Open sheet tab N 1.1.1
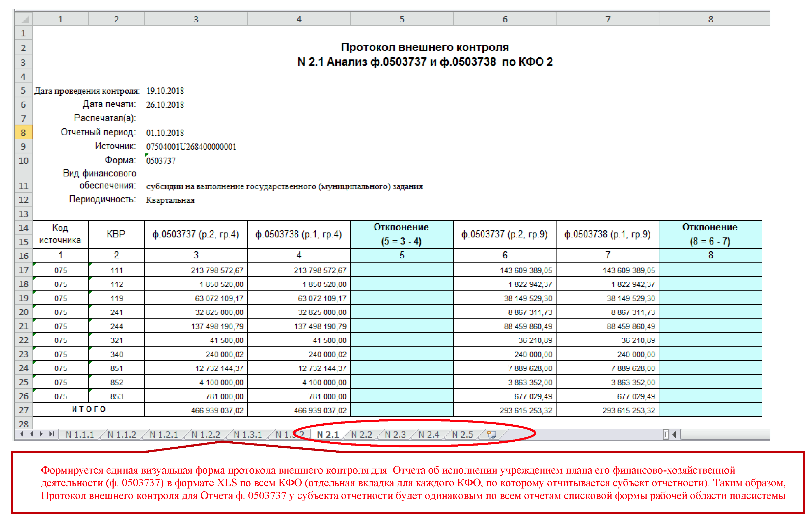Screen dimensions: 812x522 point(80,435)
